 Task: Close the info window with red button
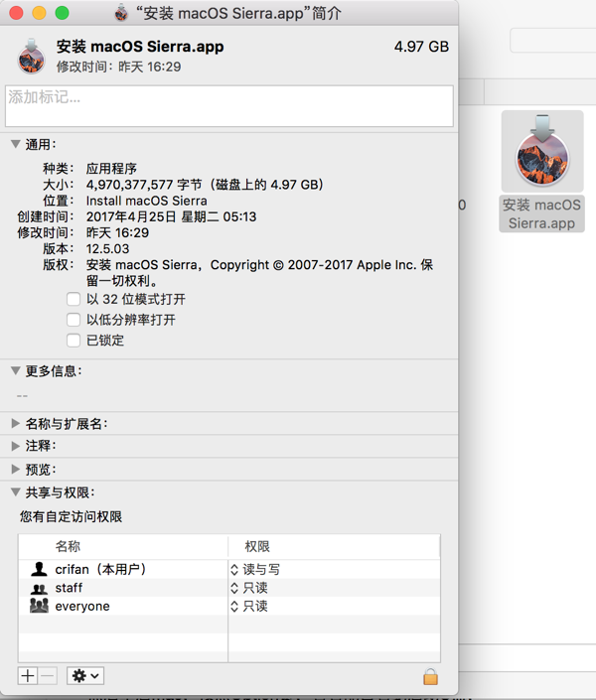tap(16, 13)
